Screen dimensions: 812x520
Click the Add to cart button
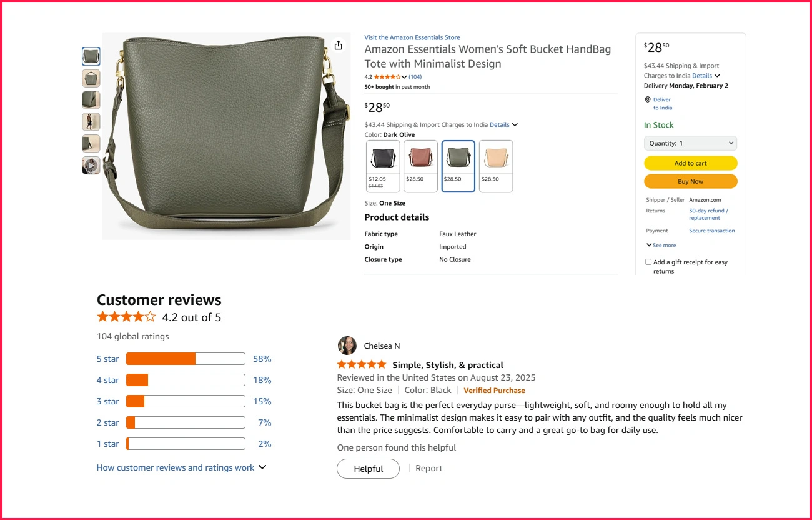click(690, 163)
